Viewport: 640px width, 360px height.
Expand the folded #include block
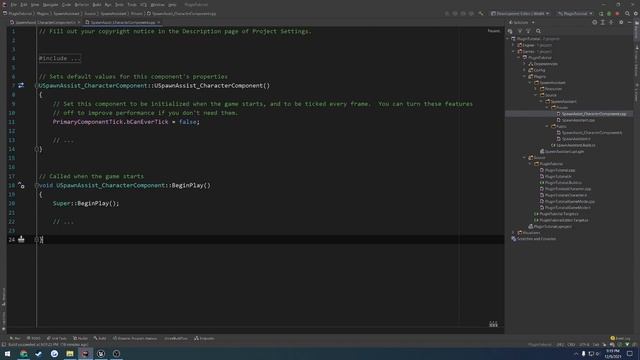pos(60,58)
